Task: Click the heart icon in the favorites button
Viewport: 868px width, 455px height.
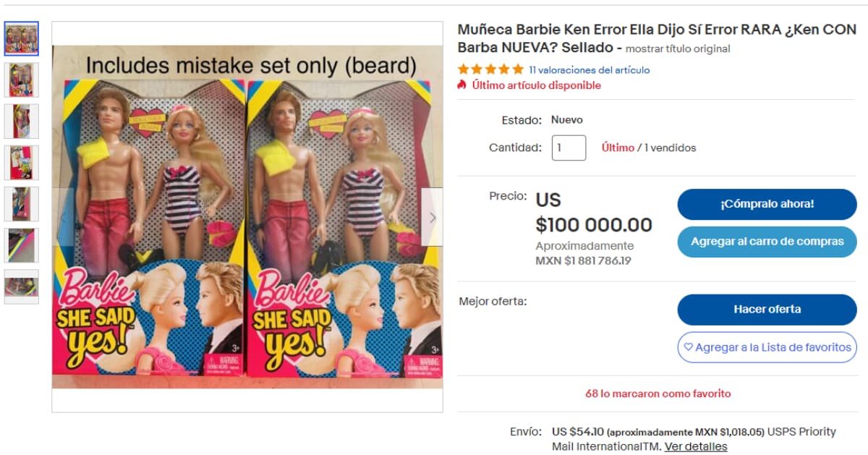Action: [x=689, y=347]
